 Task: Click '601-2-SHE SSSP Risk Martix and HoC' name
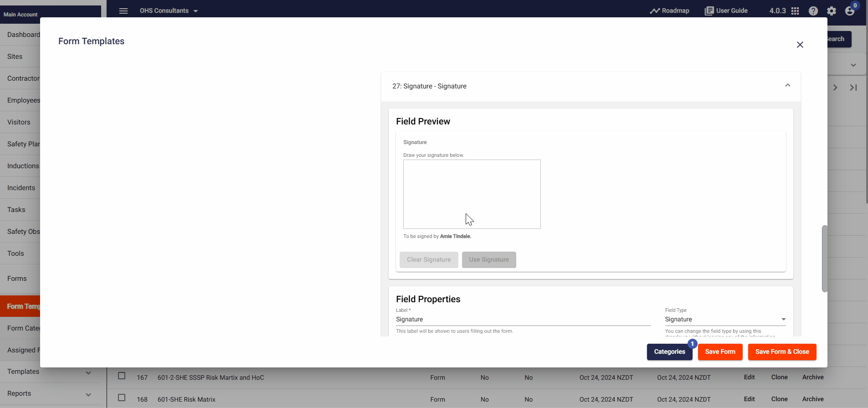tap(211, 377)
